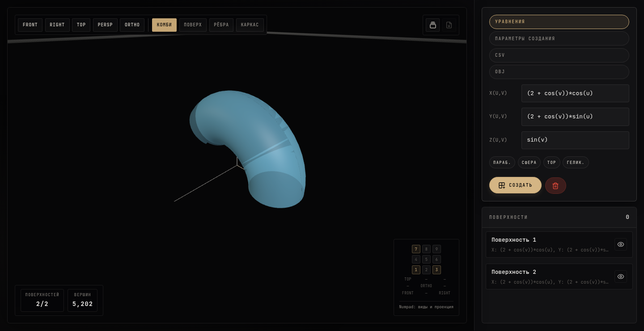Hide Поверхность 1 with eye icon

point(620,244)
